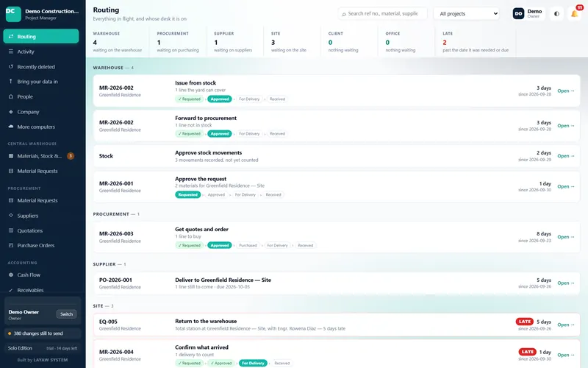Image resolution: width=588 pixels, height=368 pixels.
Task: Open MR-2026-003 Get quotes and order
Action: pyautogui.click(x=565, y=237)
